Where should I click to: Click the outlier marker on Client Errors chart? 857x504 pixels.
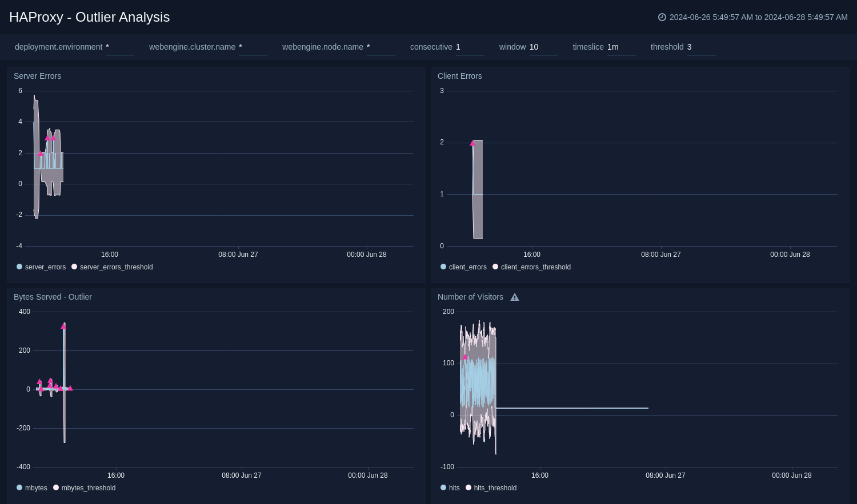coord(472,143)
